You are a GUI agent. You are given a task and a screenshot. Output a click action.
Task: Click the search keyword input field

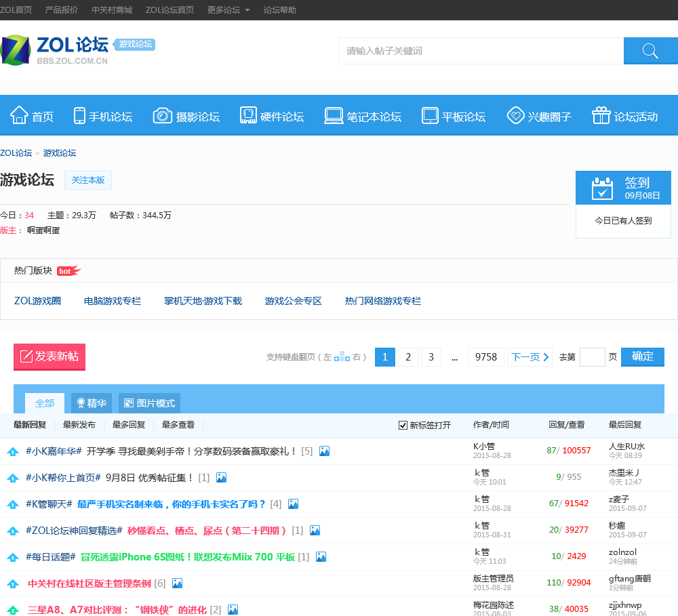481,51
